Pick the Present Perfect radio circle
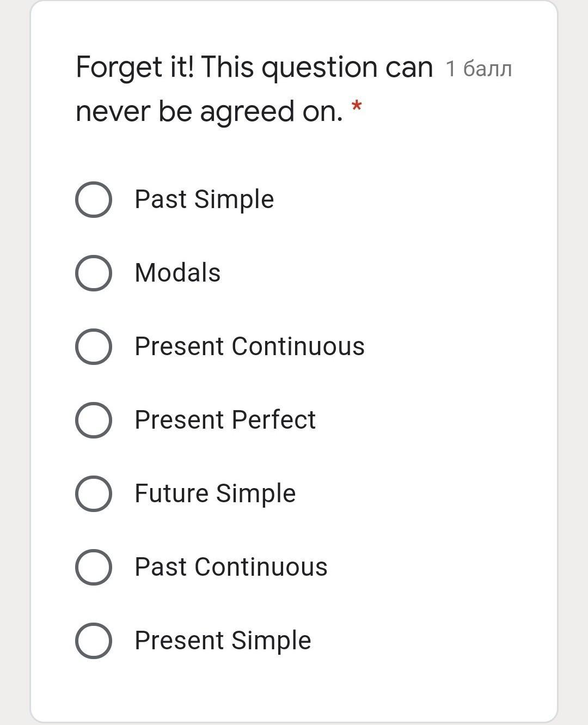 pos(94,420)
